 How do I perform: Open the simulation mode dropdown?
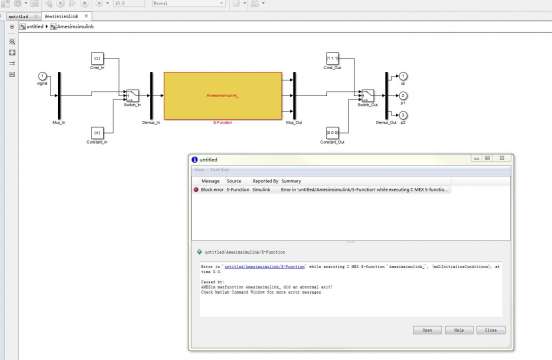188,4
